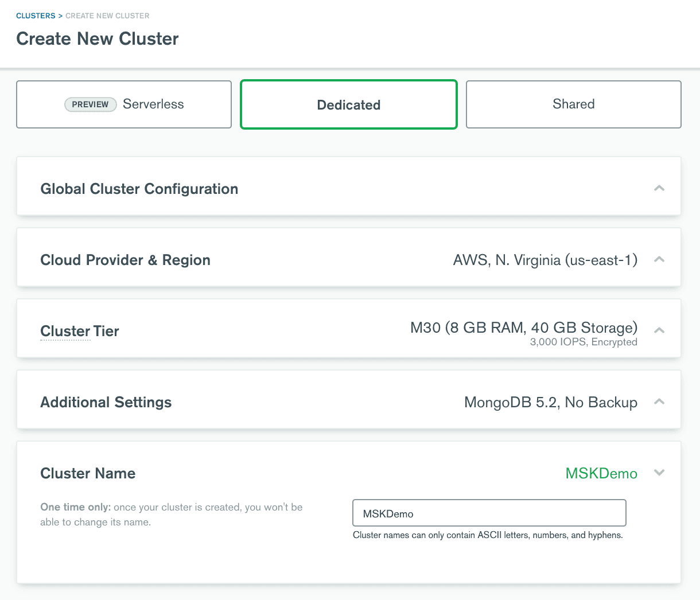Expand the Cluster Tier section chevron
Screen dimensions: 700x600
659,330
